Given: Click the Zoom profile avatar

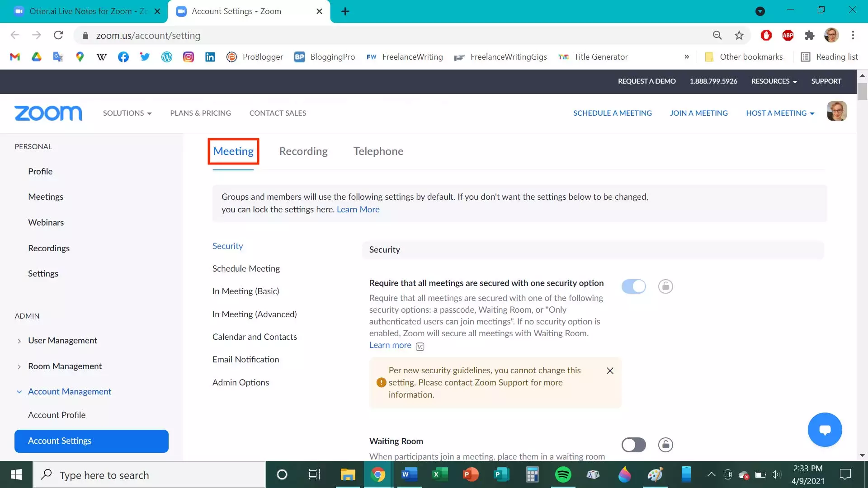Looking at the screenshot, I should coord(837,112).
